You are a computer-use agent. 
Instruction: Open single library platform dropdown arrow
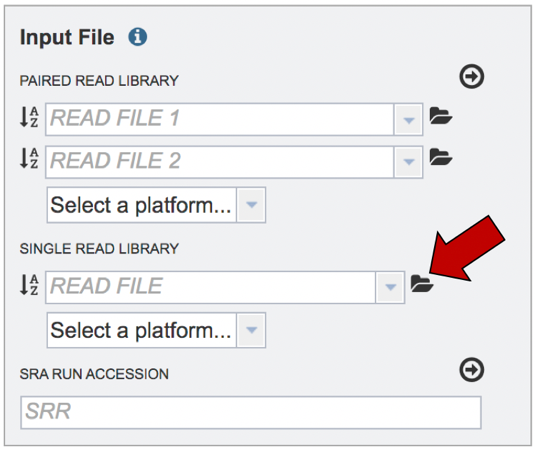pos(251,330)
